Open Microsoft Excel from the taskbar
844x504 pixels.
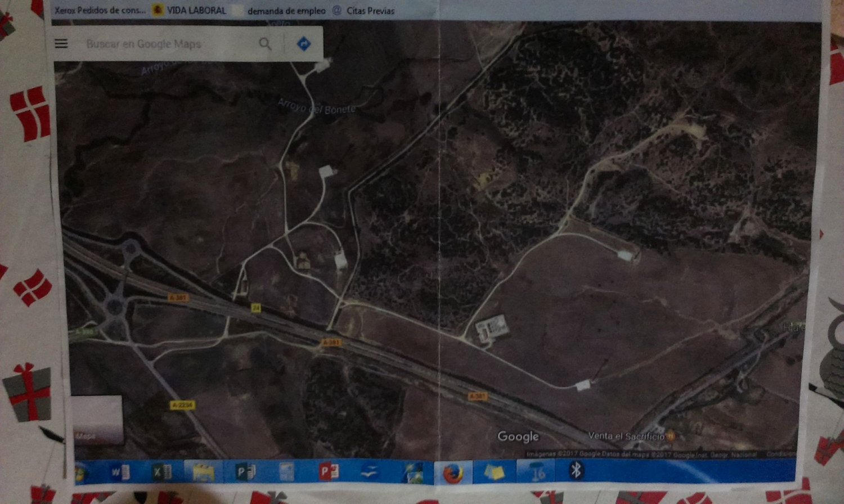tap(163, 472)
